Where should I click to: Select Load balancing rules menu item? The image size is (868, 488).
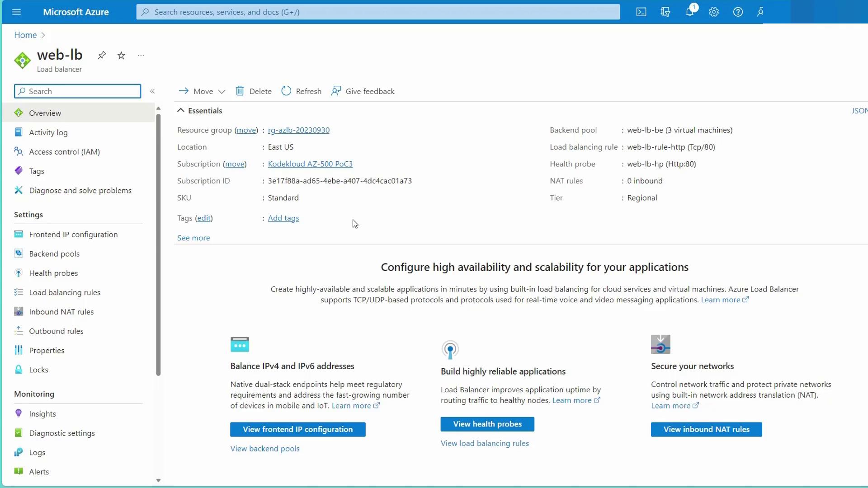coord(65,292)
